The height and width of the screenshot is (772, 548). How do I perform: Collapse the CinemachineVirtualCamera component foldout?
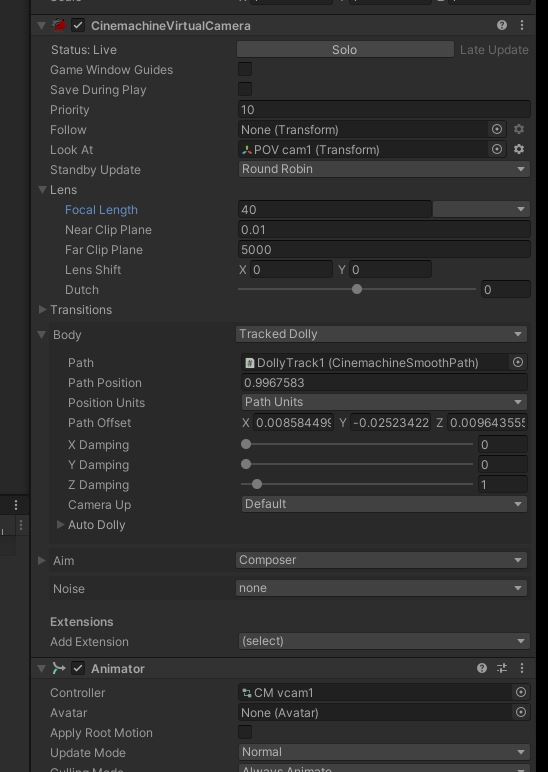42,26
